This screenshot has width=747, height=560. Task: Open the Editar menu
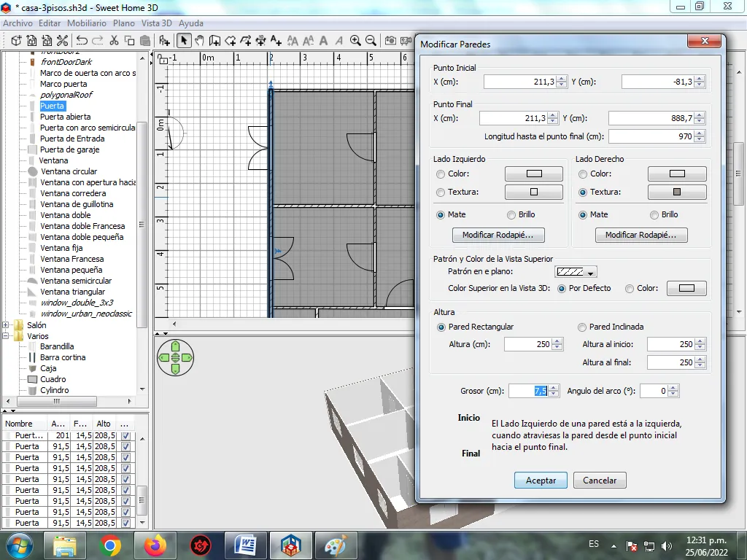50,23
